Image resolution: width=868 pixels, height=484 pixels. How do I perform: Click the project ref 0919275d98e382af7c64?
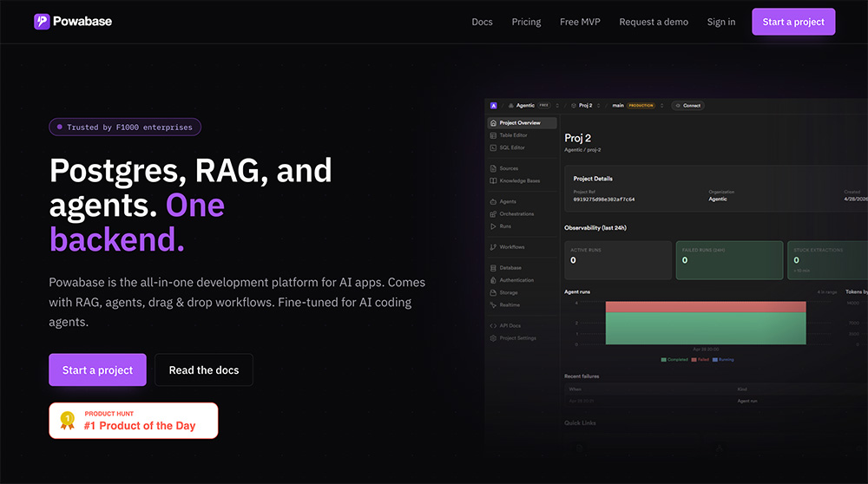(x=604, y=199)
